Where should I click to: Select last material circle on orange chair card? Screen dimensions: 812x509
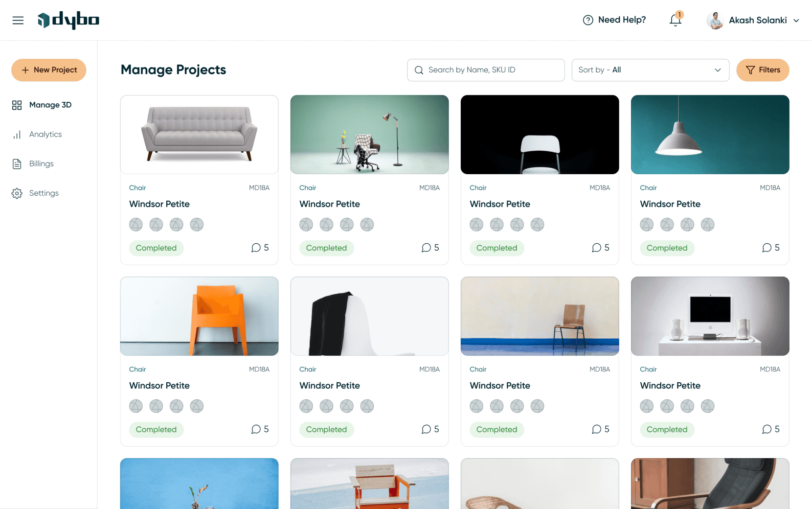(197, 406)
